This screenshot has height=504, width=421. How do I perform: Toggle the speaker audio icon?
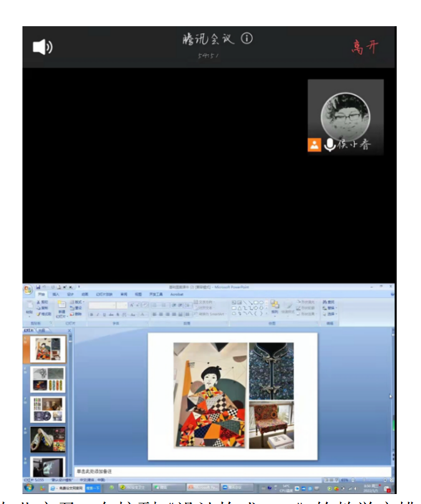[x=42, y=47]
